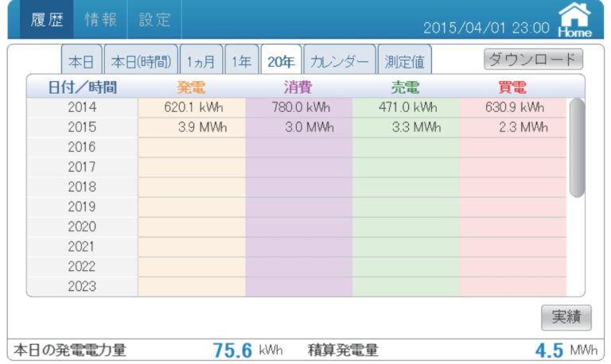Click the 3.0 MWh consumption value

click(309, 127)
